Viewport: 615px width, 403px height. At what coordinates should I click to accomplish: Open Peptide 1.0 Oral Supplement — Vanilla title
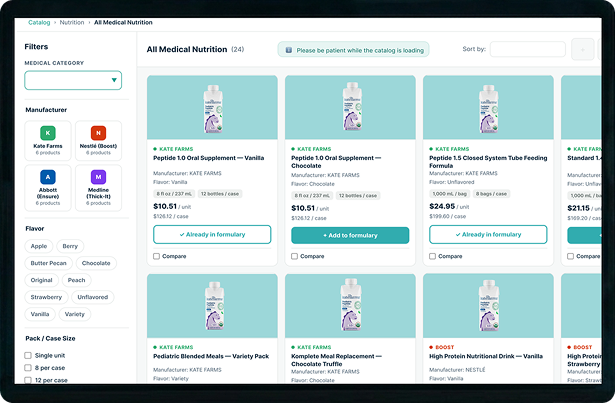pos(209,158)
